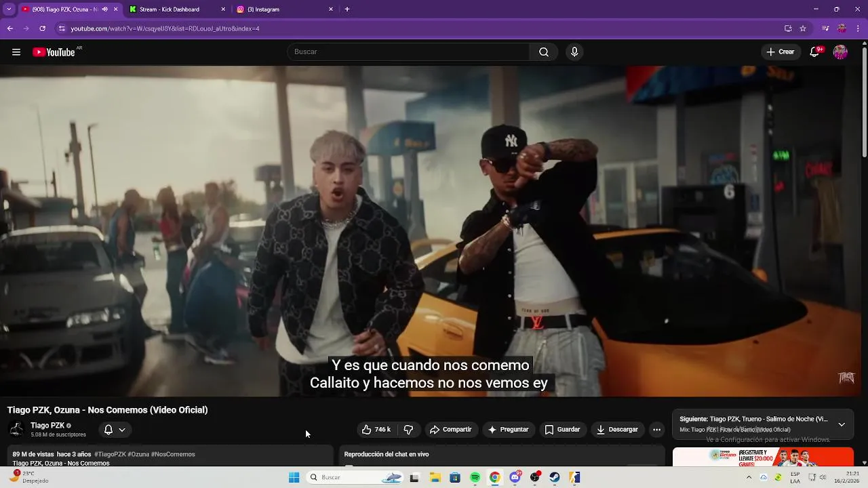Viewport: 868px width, 488px height.
Task: Reload the current page
Action: pos(43,28)
